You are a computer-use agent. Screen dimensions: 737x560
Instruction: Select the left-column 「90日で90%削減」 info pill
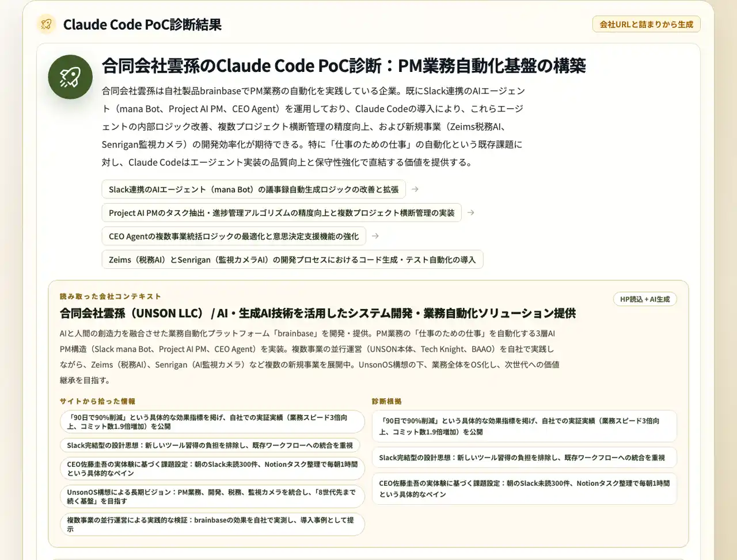[x=212, y=422]
